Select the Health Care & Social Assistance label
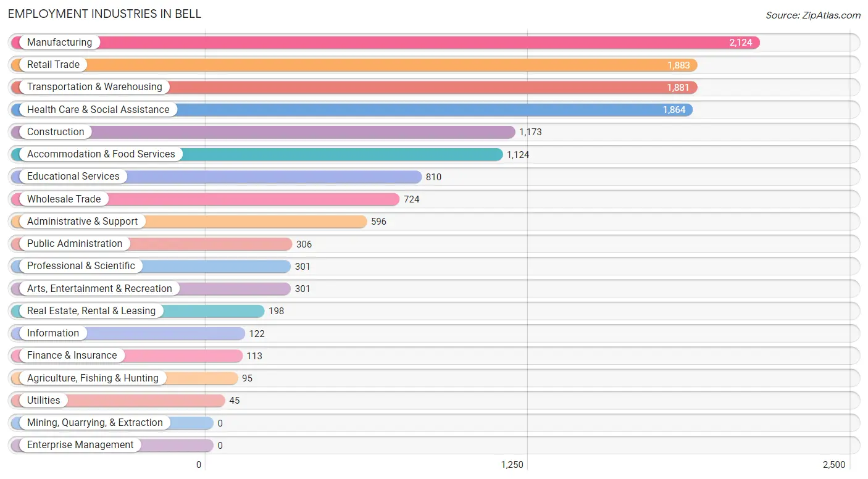Image resolution: width=868 pixels, height=479 pixels. pyautogui.click(x=98, y=110)
